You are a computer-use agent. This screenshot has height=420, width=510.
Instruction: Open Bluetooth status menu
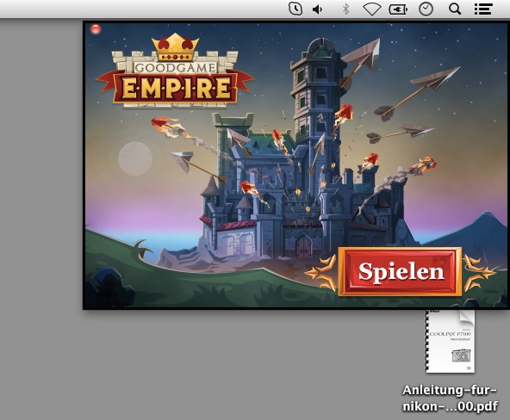(x=345, y=9)
